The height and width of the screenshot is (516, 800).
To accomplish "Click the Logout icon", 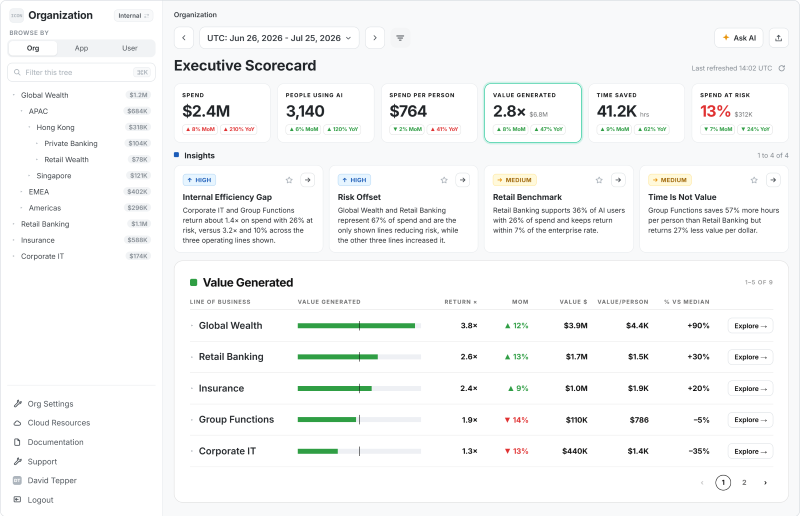I will pyautogui.click(x=17, y=500).
